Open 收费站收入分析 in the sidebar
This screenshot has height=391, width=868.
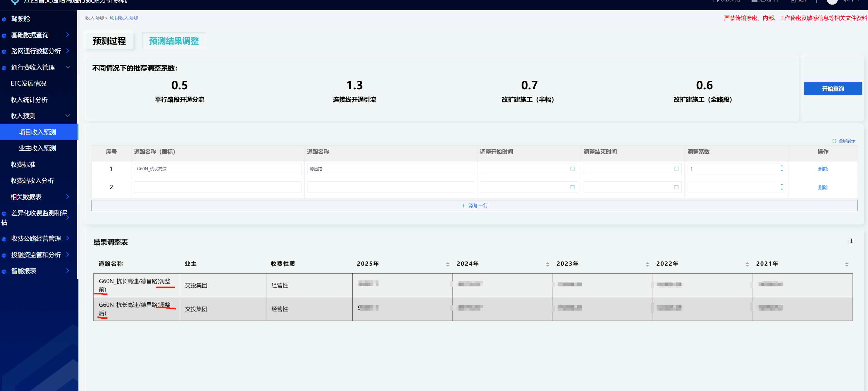coord(32,181)
